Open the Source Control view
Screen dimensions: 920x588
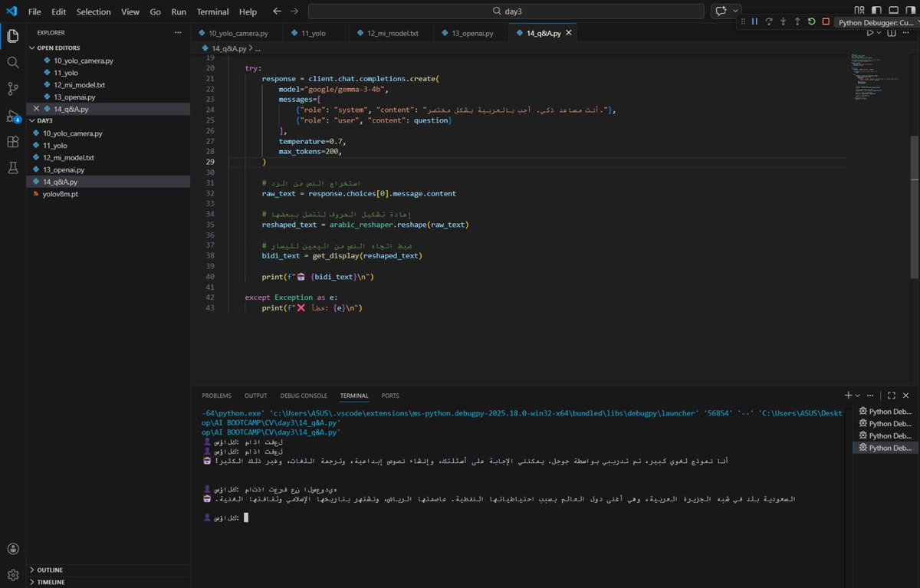[13, 89]
